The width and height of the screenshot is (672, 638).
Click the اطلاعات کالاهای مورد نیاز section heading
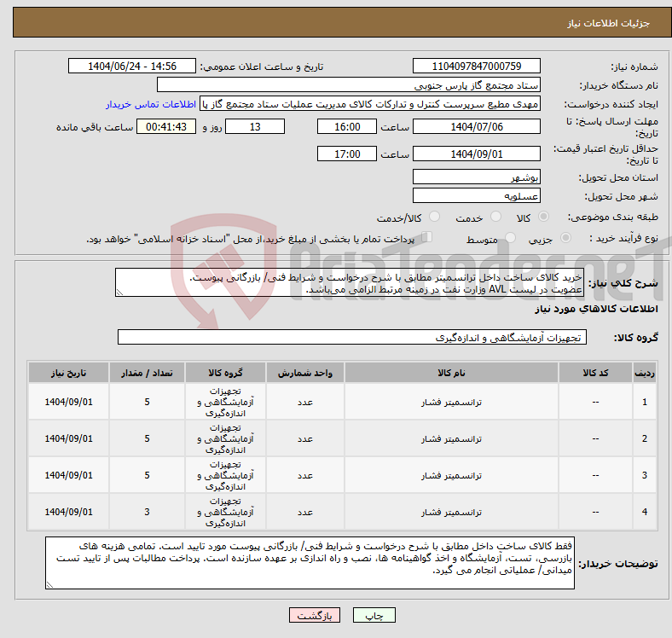tap(596, 309)
